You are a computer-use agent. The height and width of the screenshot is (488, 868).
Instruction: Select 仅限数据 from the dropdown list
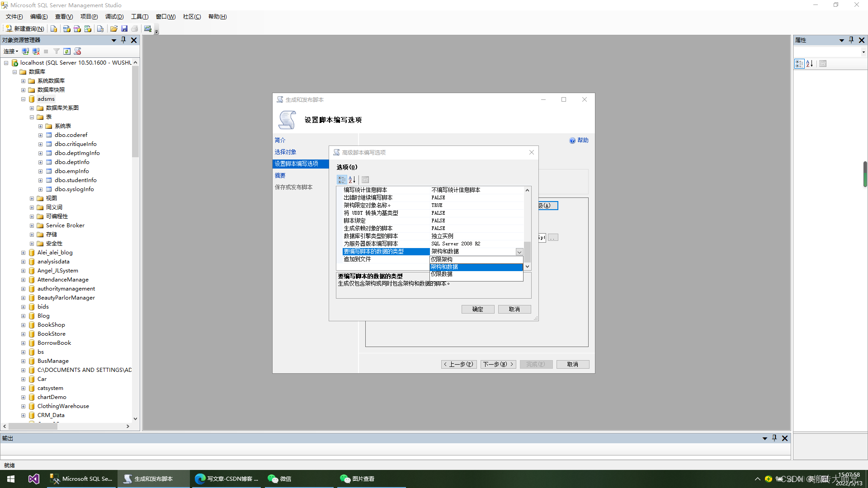click(442, 274)
